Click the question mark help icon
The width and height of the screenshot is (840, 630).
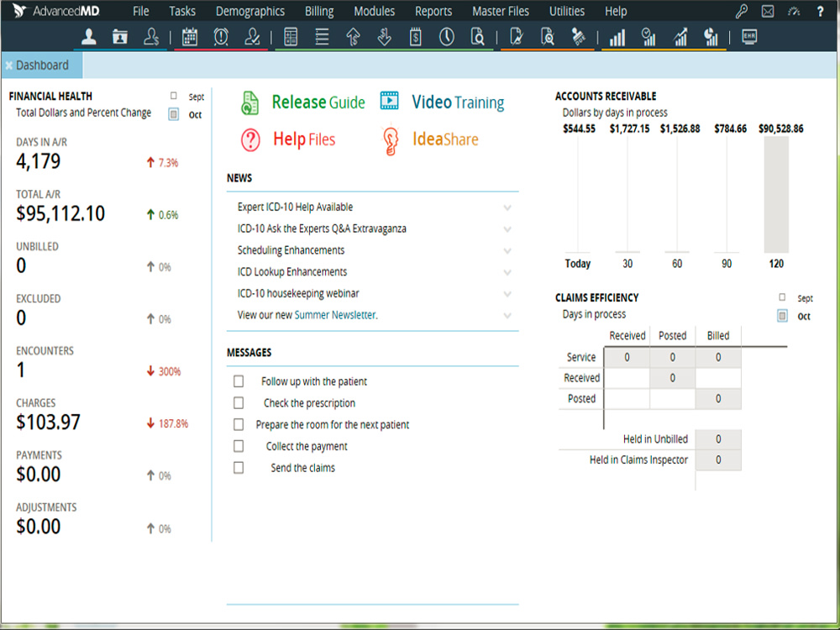click(820, 11)
